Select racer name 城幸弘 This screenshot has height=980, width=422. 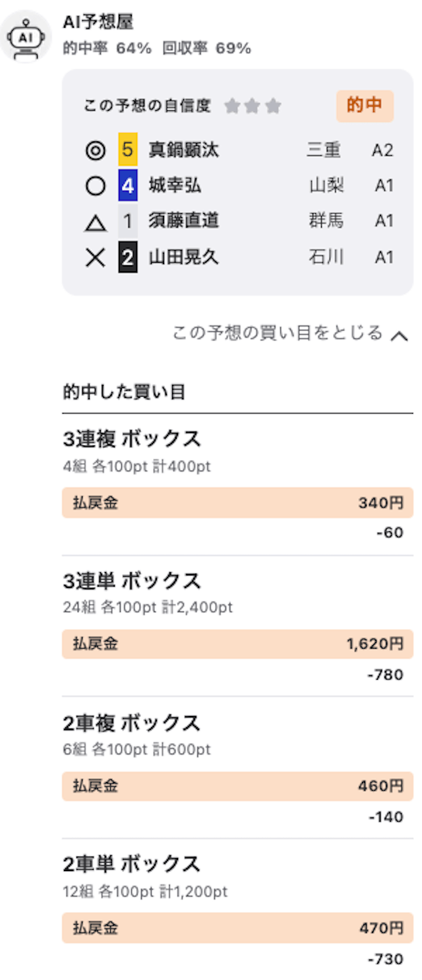[x=175, y=186]
